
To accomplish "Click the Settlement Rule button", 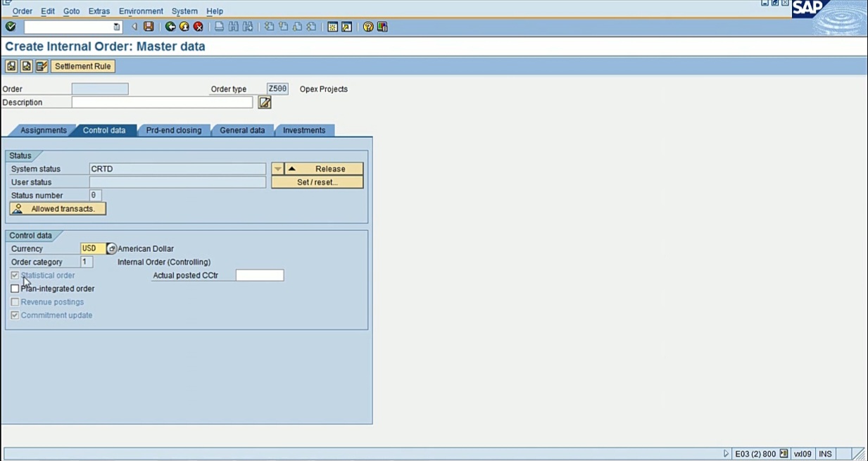I will coord(83,66).
